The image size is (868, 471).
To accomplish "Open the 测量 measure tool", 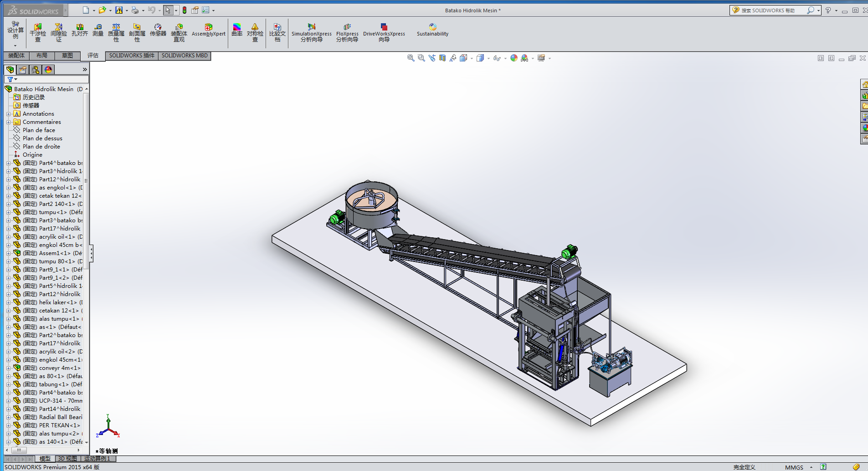I will click(98, 30).
